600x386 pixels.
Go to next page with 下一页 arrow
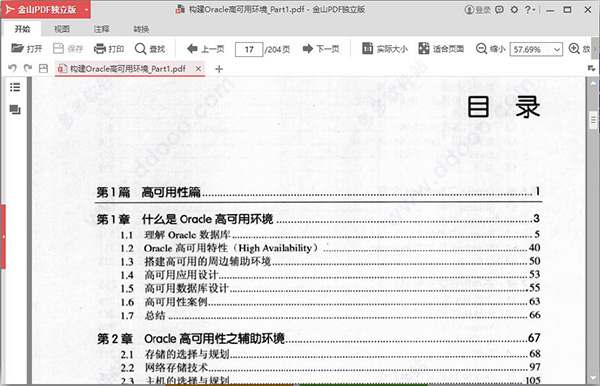pos(308,49)
